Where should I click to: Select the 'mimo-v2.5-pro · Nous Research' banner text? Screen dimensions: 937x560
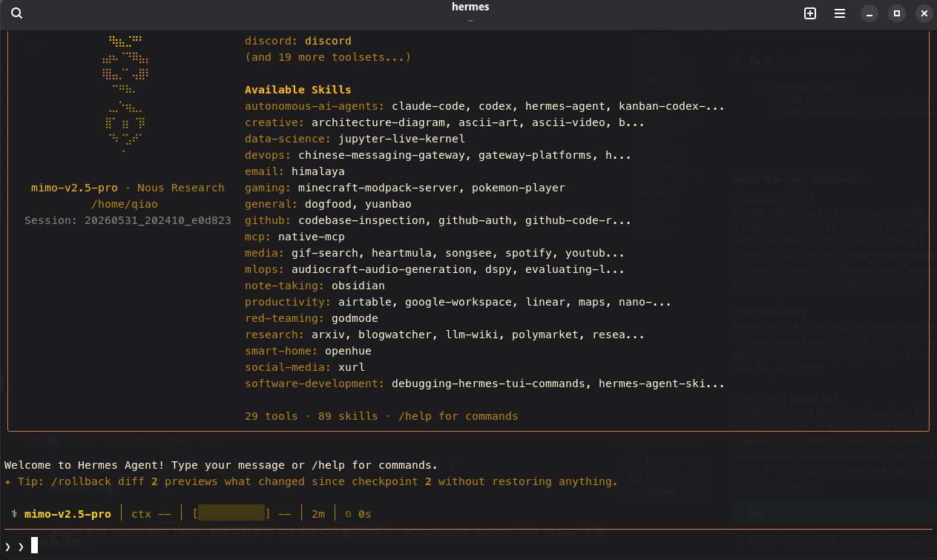(x=128, y=188)
